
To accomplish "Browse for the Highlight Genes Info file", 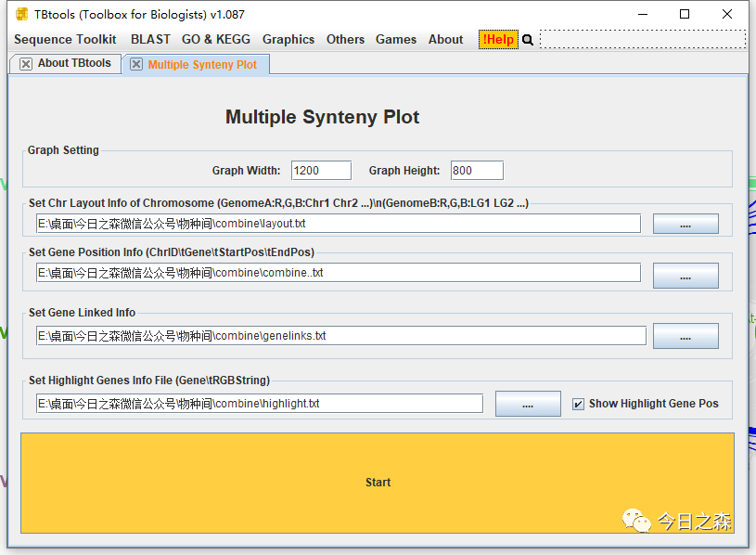I will pos(528,404).
